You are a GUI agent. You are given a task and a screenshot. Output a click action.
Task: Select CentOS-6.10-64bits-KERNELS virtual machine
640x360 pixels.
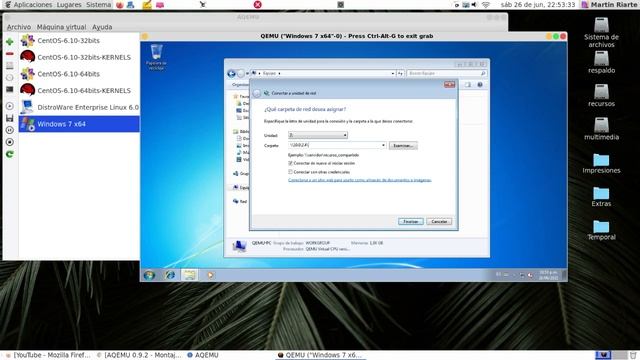click(79, 91)
